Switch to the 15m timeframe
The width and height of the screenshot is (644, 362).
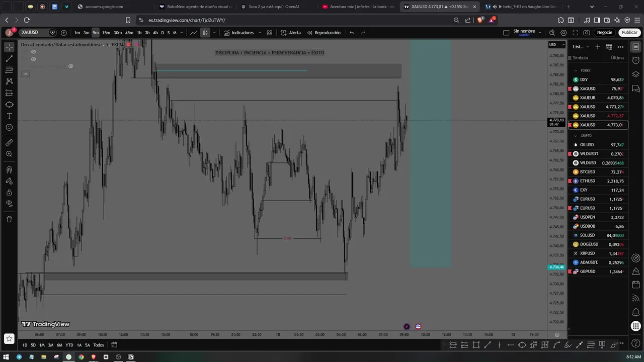pos(106,33)
